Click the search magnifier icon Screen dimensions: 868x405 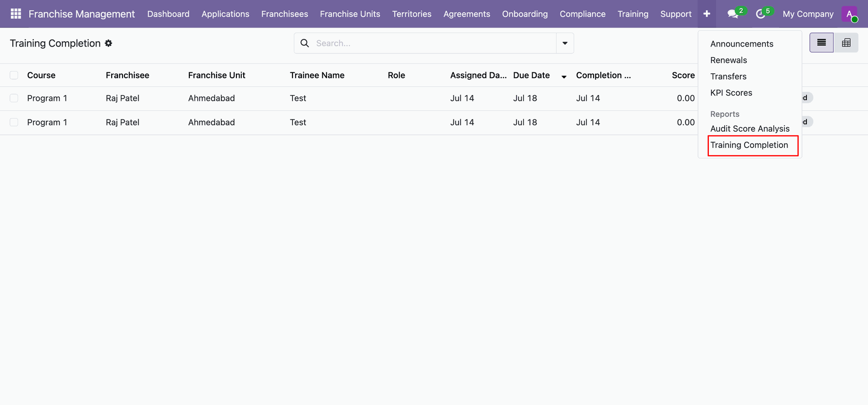(x=305, y=43)
